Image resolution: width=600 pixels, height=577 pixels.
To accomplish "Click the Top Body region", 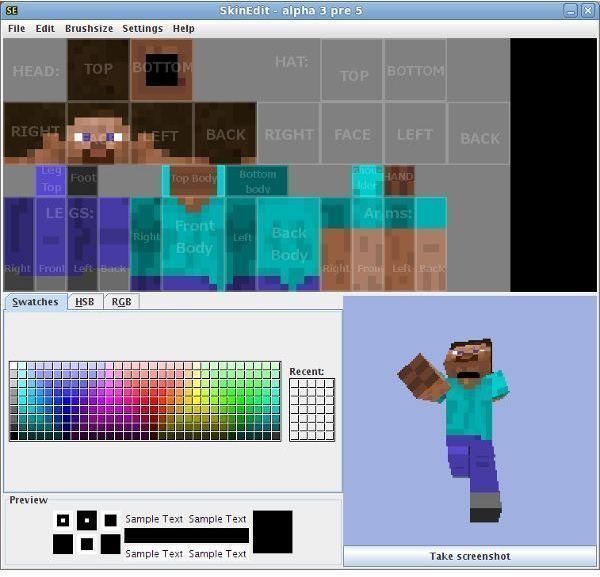I will coord(193,181).
